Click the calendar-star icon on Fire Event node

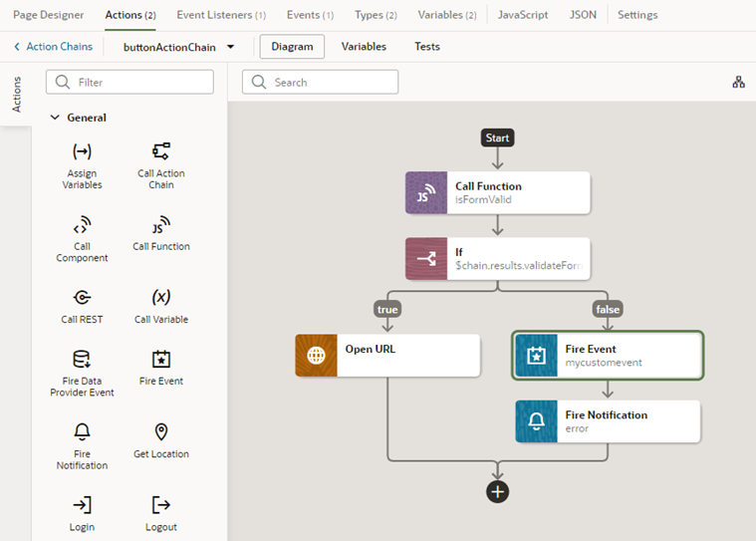[536, 356]
